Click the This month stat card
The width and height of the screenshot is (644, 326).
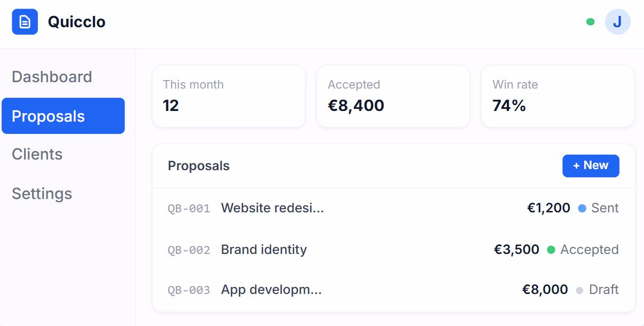coord(229,97)
